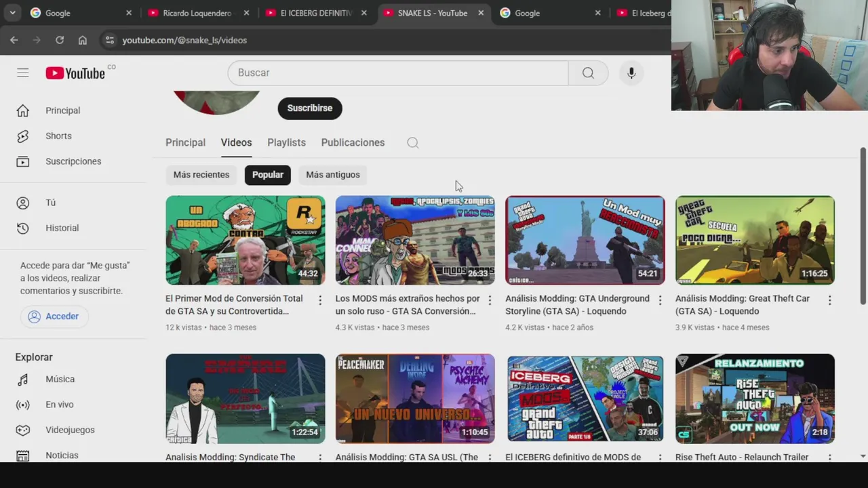Open Videojuegos under Explorar
The height and width of the screenshot is (488, 868).
(x=70, y=430)
